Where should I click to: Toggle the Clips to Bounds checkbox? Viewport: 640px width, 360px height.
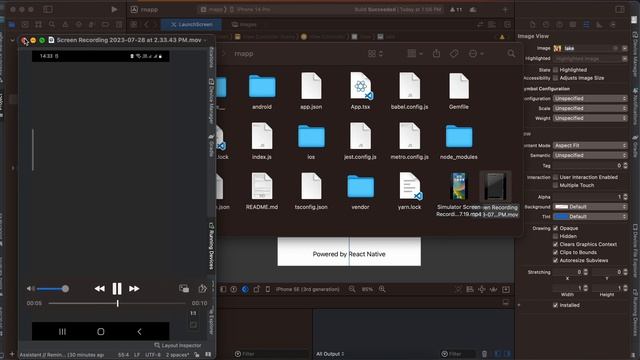pos(555,252)
